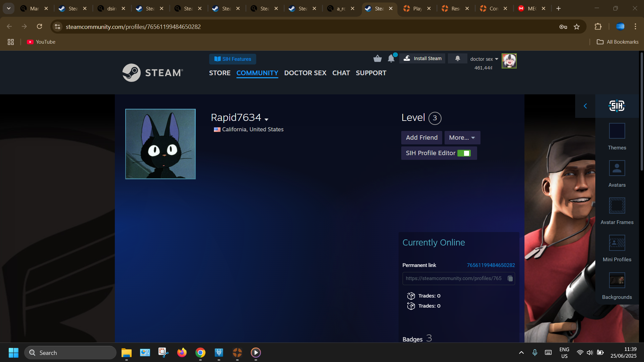Open Chrome from taskbar
The height and width of the screenshot is (362, 644).
point(200,353)
